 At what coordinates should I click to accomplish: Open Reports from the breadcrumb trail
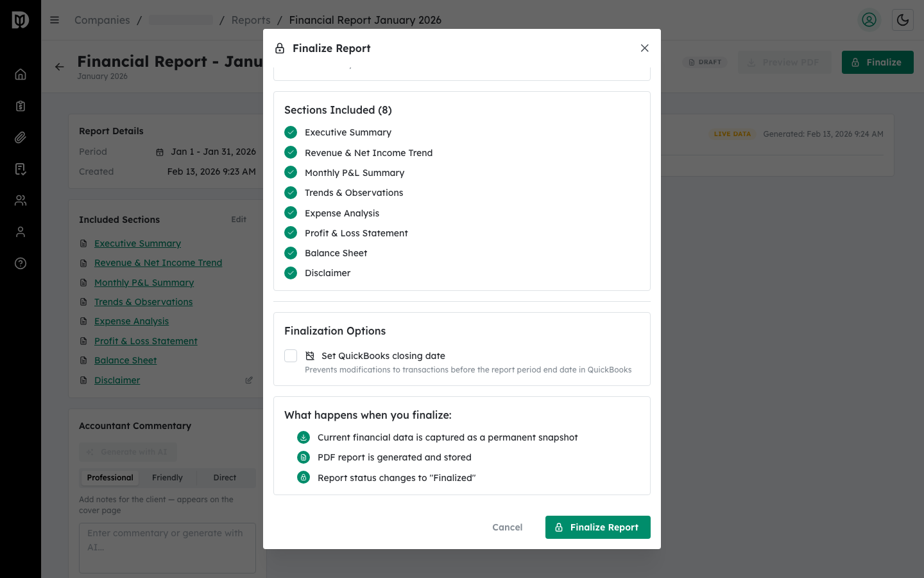(251, 20)
